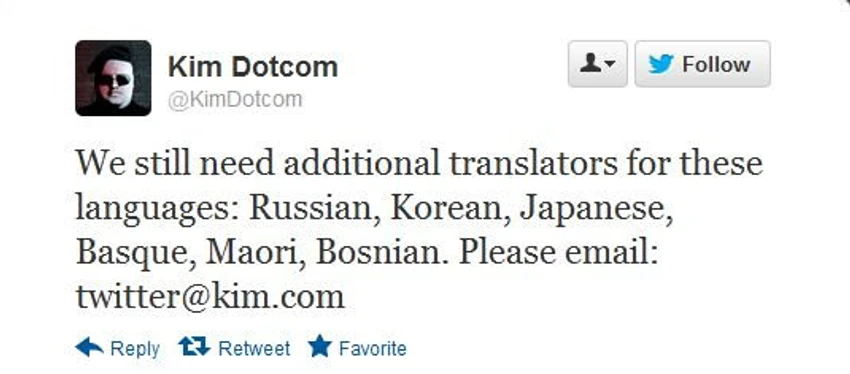The height and width of the screenshot is (374, 850).
Task: Click the Twitter bird icon in Follow button
Action: (661, 65)
